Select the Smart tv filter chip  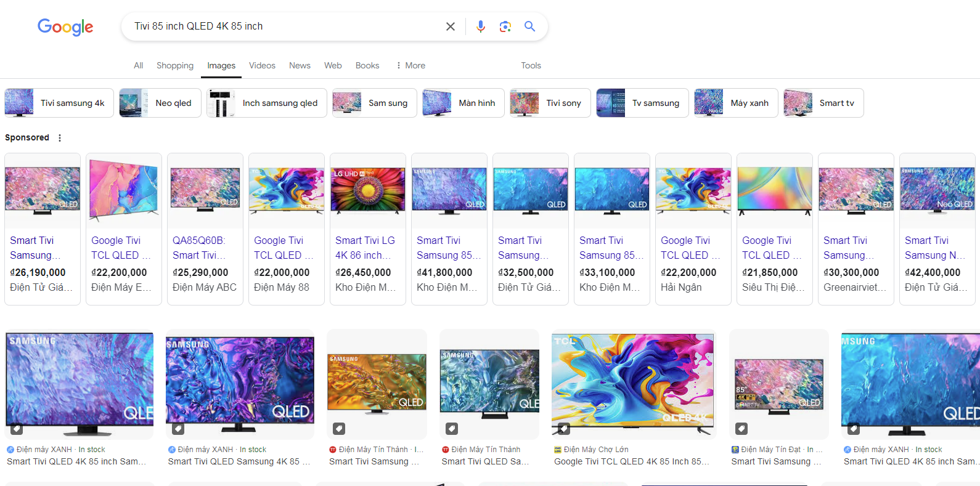click(823, 103)
